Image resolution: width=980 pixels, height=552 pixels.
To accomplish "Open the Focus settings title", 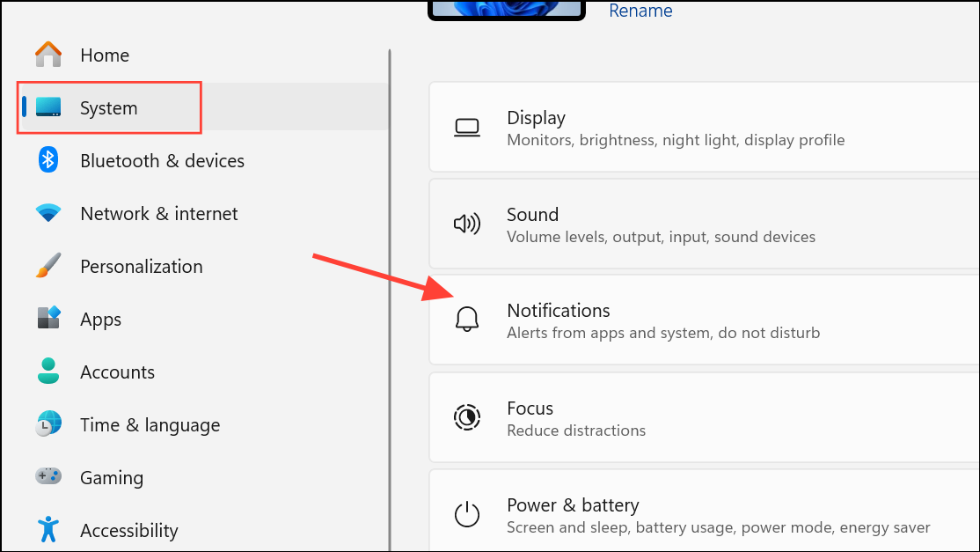I will click(530, 408).
